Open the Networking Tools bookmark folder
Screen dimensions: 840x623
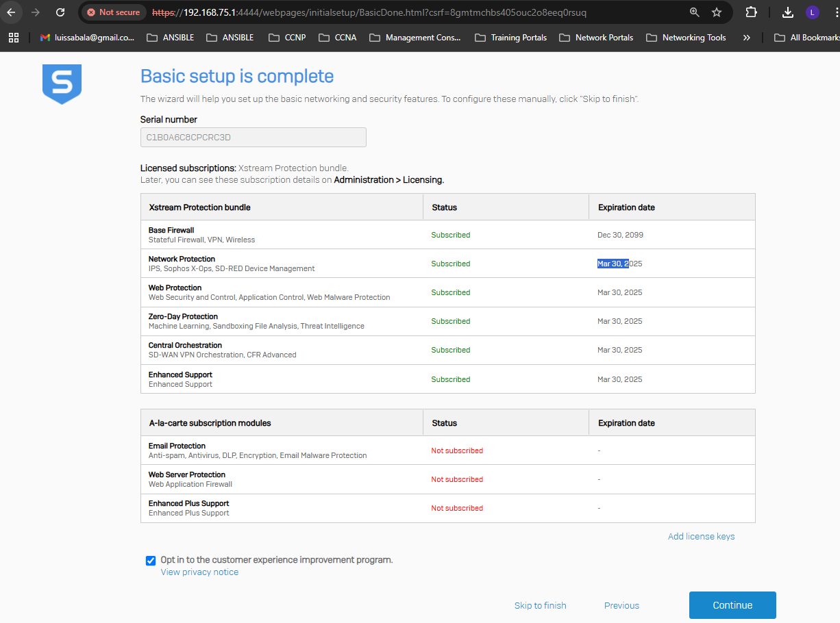(686, 38)
